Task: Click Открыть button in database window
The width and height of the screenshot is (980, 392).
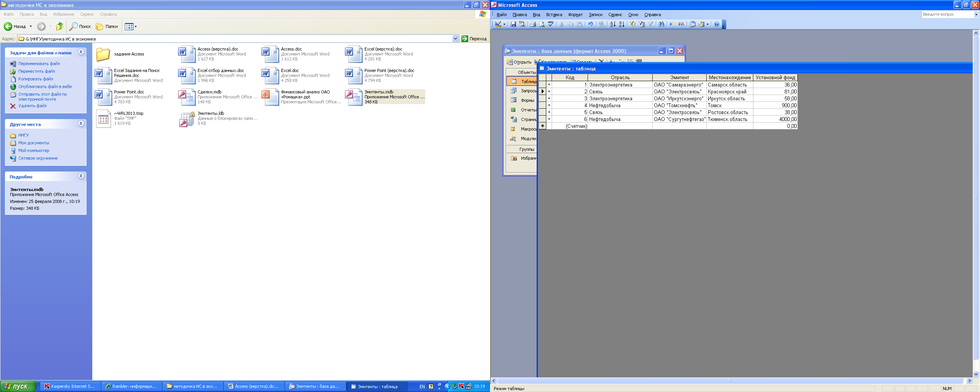Action: (519, 62)
